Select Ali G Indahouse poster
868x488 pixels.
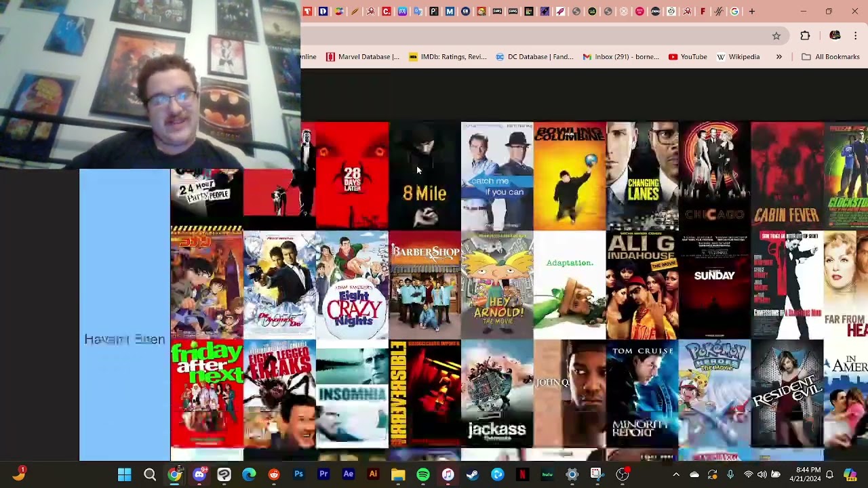[642, 285]
